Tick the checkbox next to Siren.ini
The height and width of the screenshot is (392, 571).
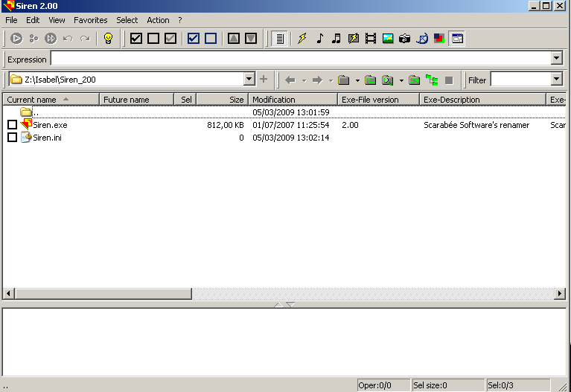[13, 138]
